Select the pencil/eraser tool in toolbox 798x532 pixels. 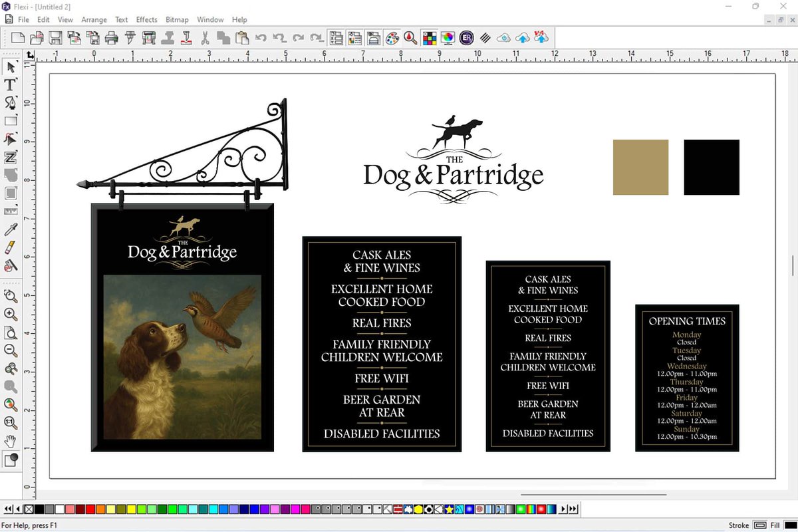[11, 248]
